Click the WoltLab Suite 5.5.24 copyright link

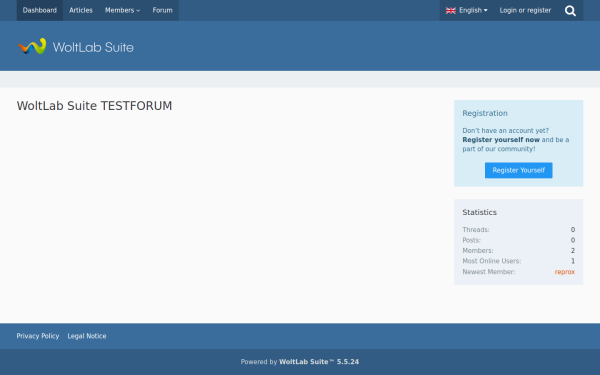[319, 362]
